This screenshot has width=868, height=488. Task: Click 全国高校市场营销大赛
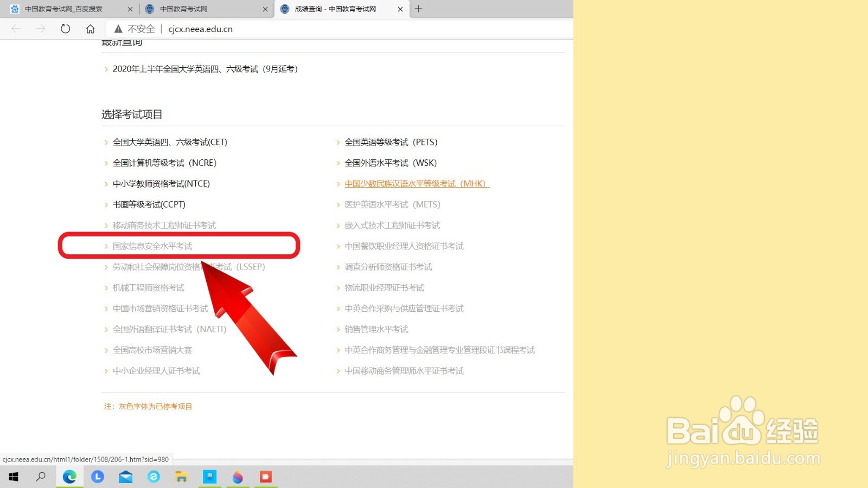point(152,350)
